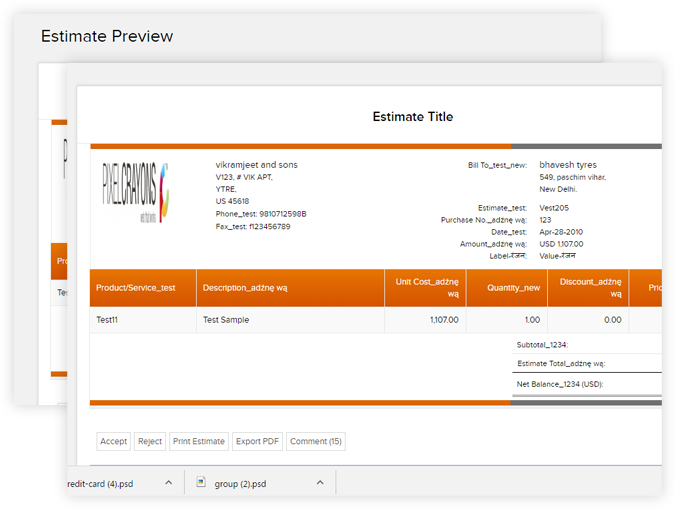The width and height of the screenshot is (676, 510).
Task: Expand options for group (2).psd download
Action: click(320, 483)
